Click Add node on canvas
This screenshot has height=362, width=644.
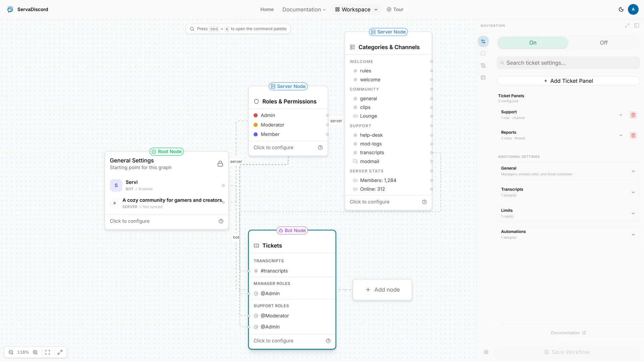tap(382, 290)
